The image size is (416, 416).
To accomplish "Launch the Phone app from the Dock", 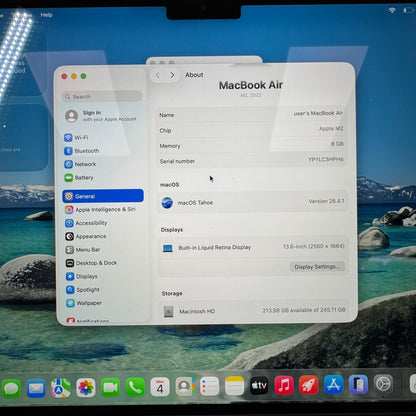I will (x=135, y=387).
